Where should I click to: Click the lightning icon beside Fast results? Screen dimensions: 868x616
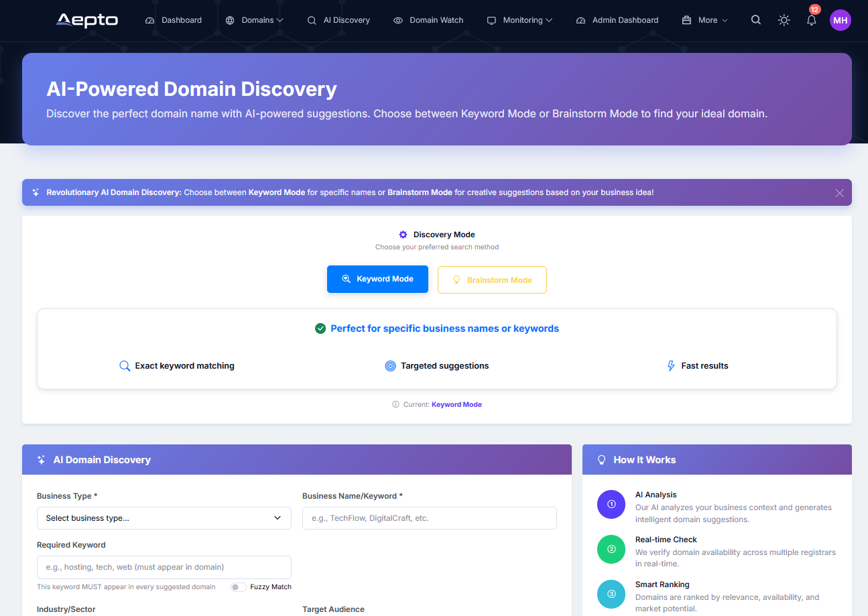point(670,365)
